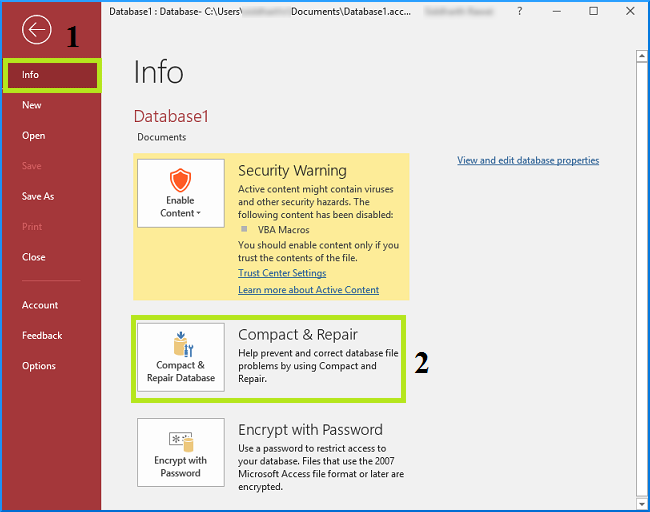
Task: Click the Documents location text
Action: 162,137
